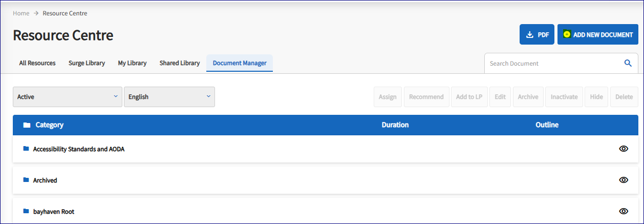The image size is (644, 224).
Task: Click the Delete button
Action: click(624, 97)
